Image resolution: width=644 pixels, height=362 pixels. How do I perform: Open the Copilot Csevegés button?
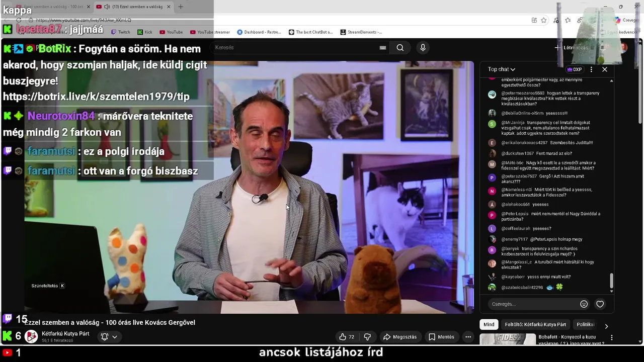[627, 20]
